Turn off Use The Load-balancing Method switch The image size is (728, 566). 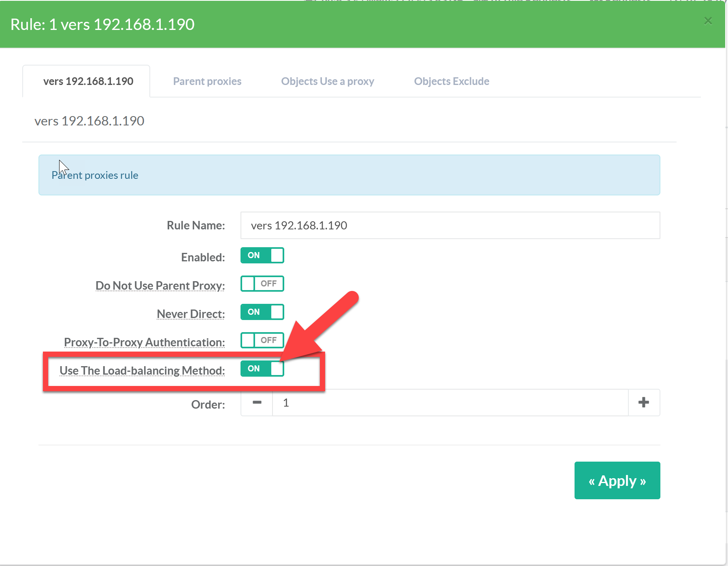[262, 369]
